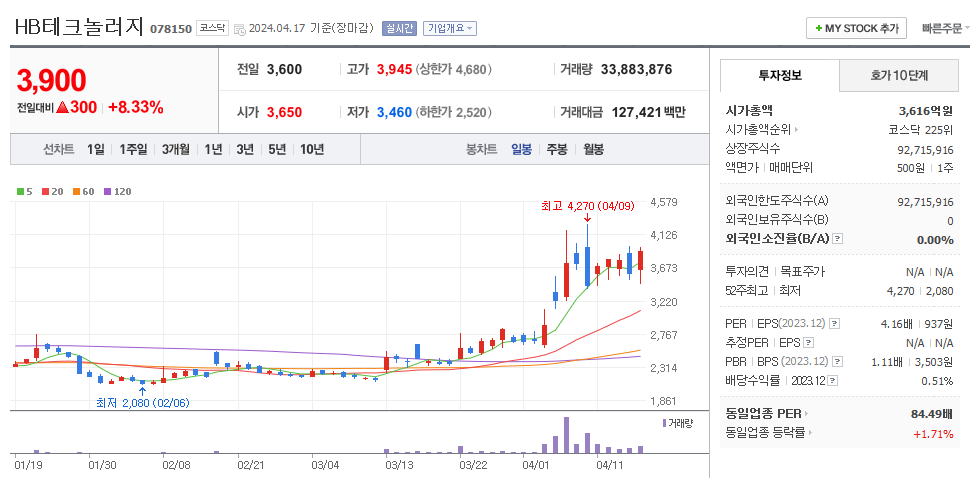Select the 1일 line chart period
Viewport: 976px width, 478px height.
(96, 149)
